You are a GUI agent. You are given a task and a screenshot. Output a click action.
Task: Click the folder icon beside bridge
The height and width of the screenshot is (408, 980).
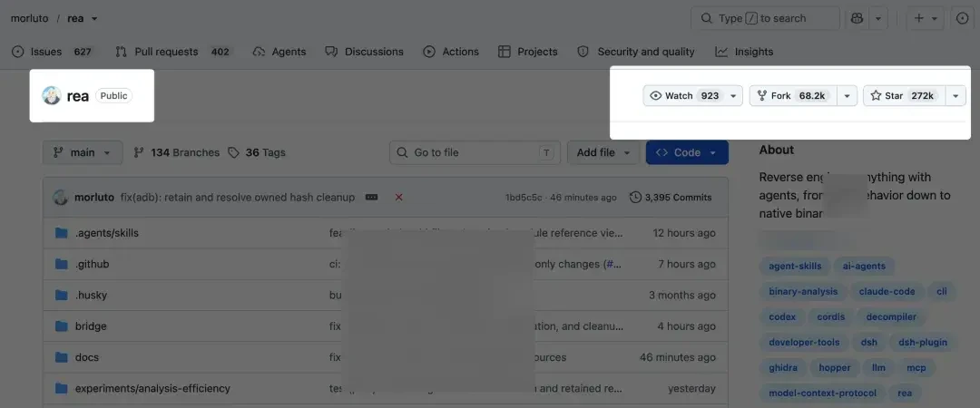coord(62,326)
